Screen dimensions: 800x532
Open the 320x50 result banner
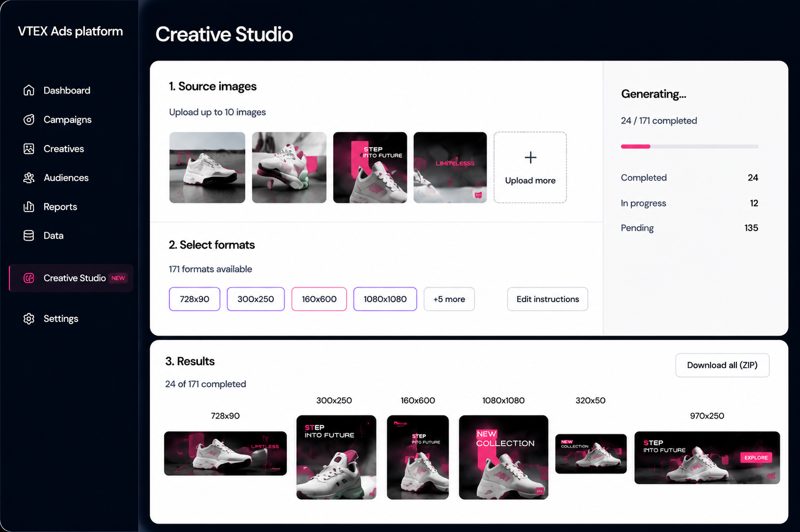(x=591, y=453)
